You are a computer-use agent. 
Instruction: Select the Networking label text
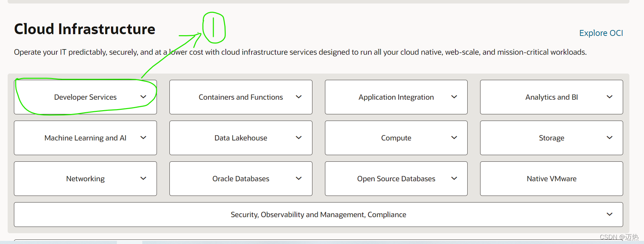pyautogui.click(x=85, y=179)
